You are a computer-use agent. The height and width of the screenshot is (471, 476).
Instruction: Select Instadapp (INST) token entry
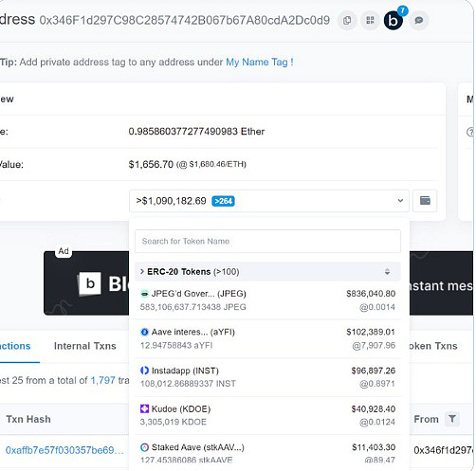tap(267, 377)
